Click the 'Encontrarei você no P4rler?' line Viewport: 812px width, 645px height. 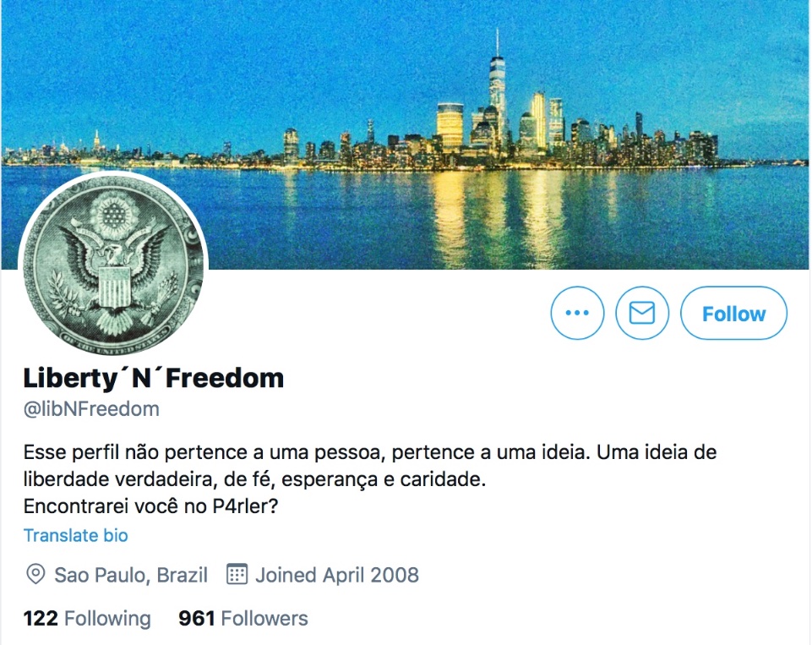click(150, 506)
